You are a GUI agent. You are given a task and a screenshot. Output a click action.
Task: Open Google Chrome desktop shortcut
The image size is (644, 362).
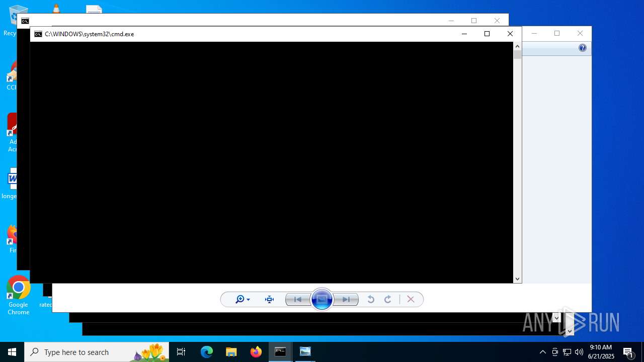pyautogui.click(x=19, y=296)
